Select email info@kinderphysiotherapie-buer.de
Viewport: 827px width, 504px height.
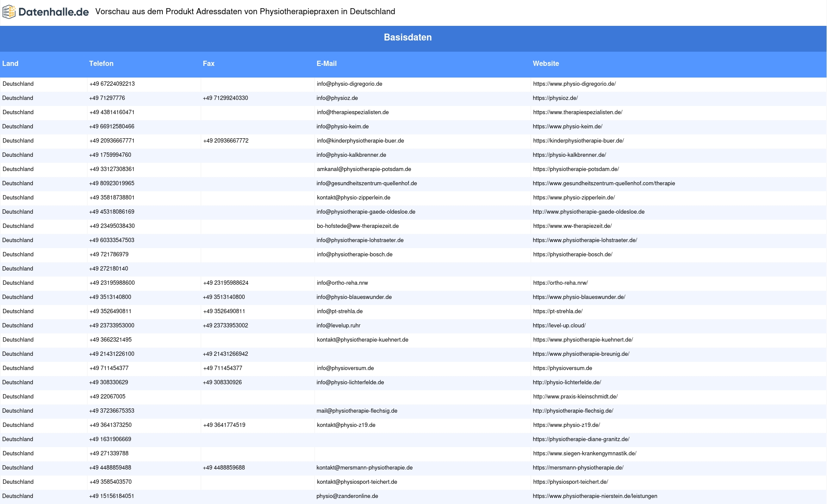point(361,141)
